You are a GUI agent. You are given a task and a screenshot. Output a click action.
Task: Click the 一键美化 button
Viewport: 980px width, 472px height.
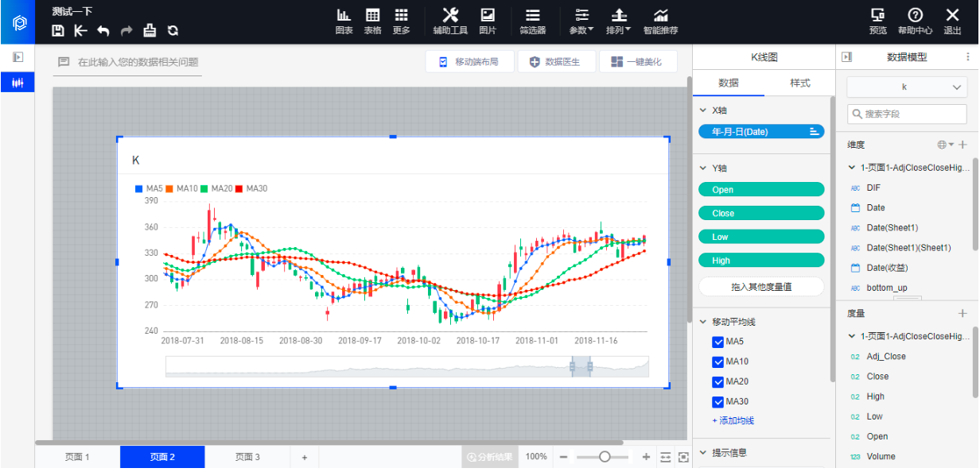637,62
